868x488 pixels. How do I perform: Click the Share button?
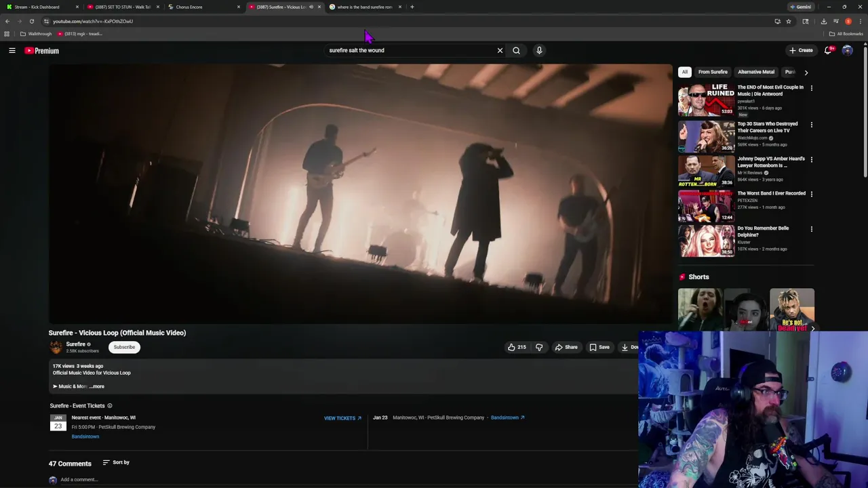click(x=566, y=347)
